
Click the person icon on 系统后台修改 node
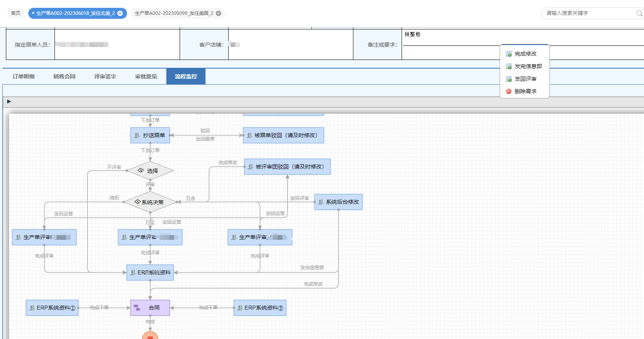click(x=321, y=202)
